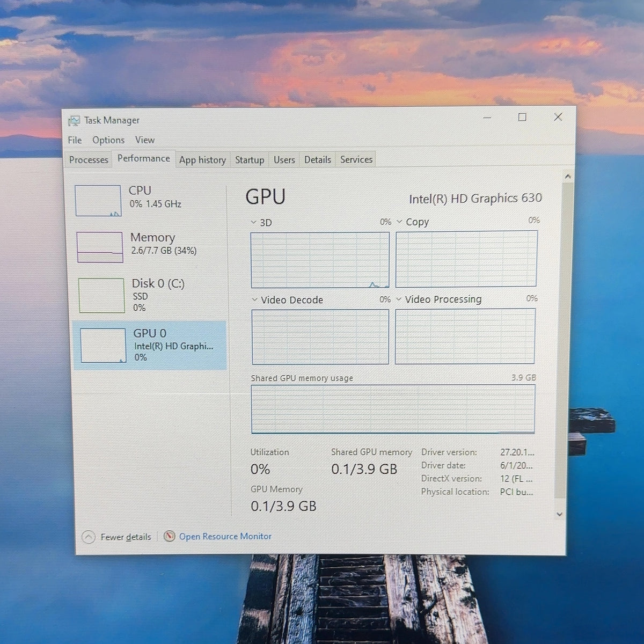This screenshot has height=644, width=644.
Task: Select the CPU usage mini graph
Action: pyautogui.click(x=98, y=201)
